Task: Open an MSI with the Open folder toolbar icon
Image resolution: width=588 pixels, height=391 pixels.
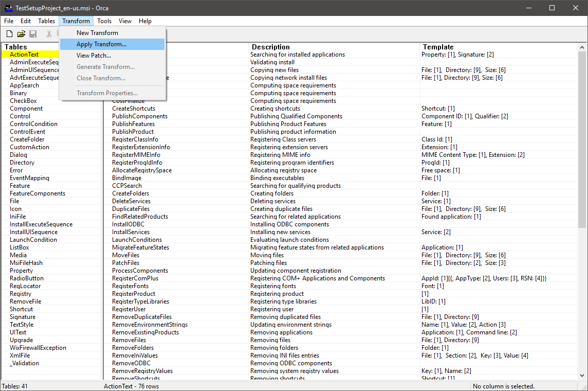Action: 21,33
